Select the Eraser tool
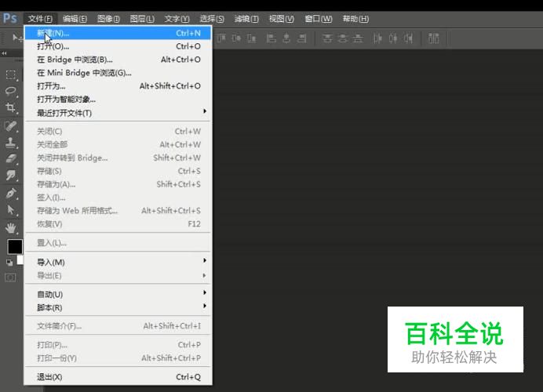This screenshot has width=543, height=392. (11, 159)
